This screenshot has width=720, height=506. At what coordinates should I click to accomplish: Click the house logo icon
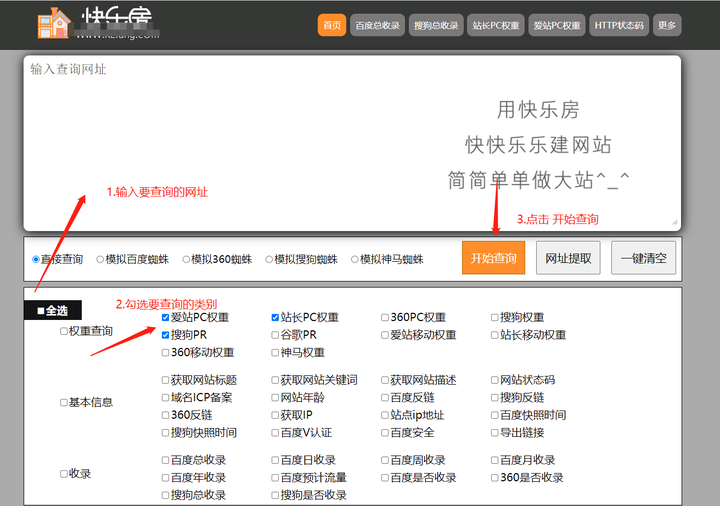click(x=54, y=23)
